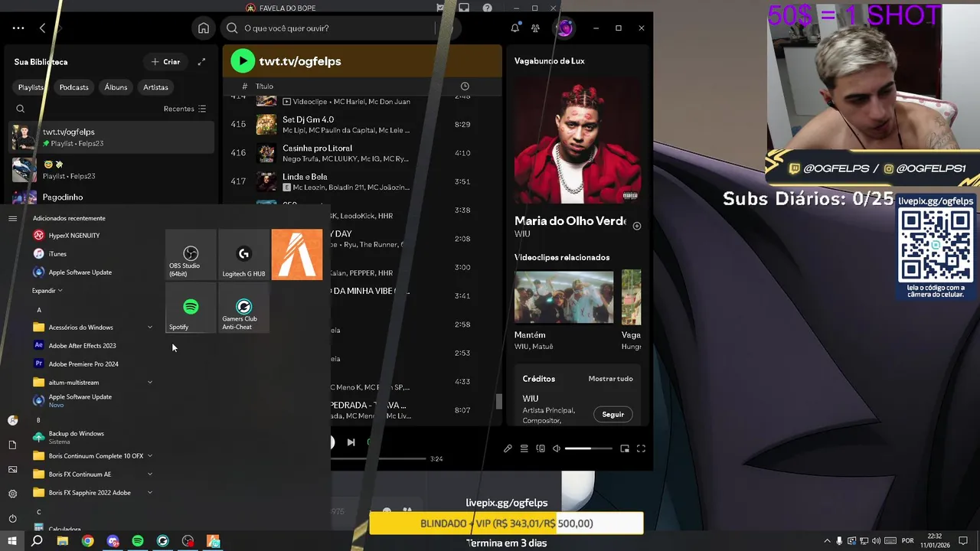Open Gamers Club Anti-Cheat tile
Image resolution: width=980 pixels, height=551 pixels.
point(243,308)
